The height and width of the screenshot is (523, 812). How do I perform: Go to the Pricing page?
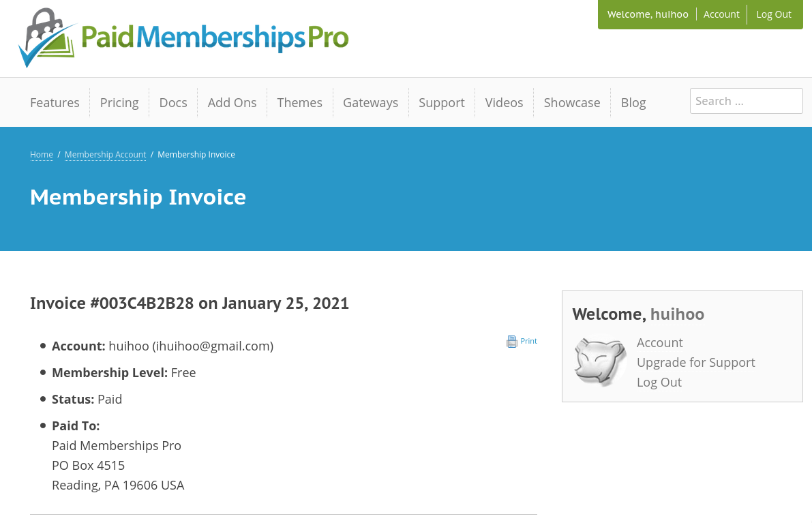click(x=119, y=102)
